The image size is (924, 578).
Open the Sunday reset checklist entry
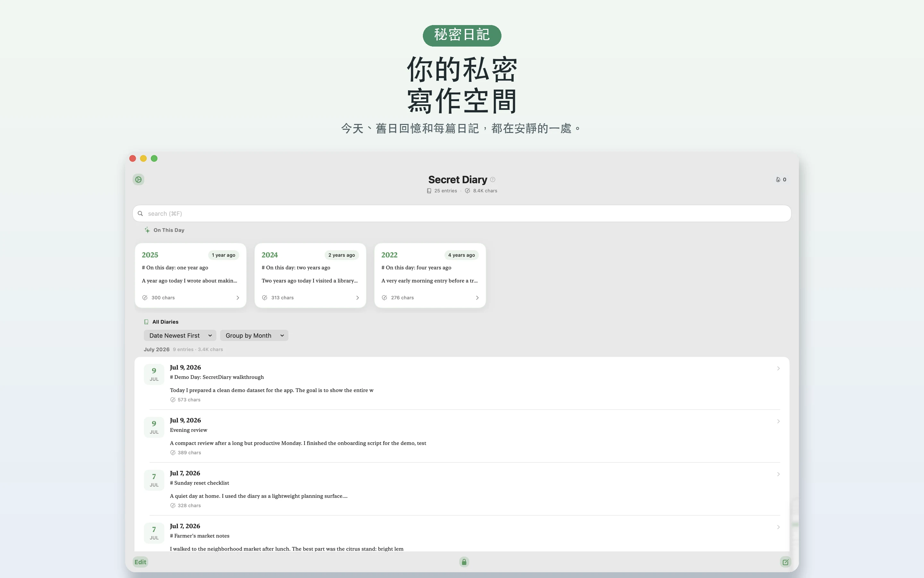coord(462,489)
